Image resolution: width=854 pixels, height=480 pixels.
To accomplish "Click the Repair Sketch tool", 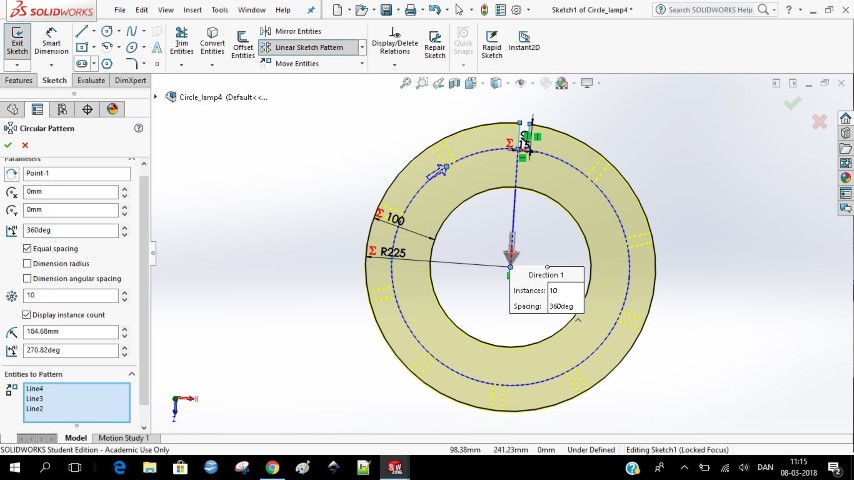I will [x=435, y=44].
